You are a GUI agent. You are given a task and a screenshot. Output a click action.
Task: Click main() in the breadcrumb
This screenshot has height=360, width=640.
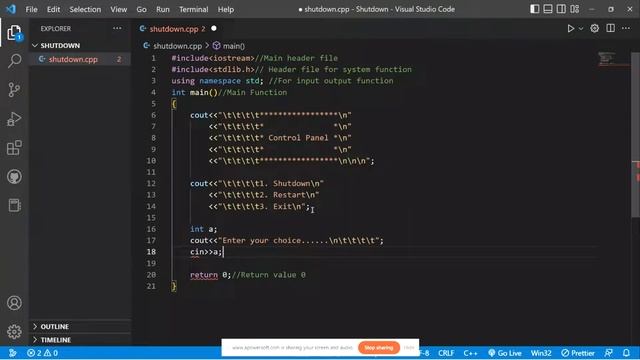pyautogui.click(x=233, y=46)
